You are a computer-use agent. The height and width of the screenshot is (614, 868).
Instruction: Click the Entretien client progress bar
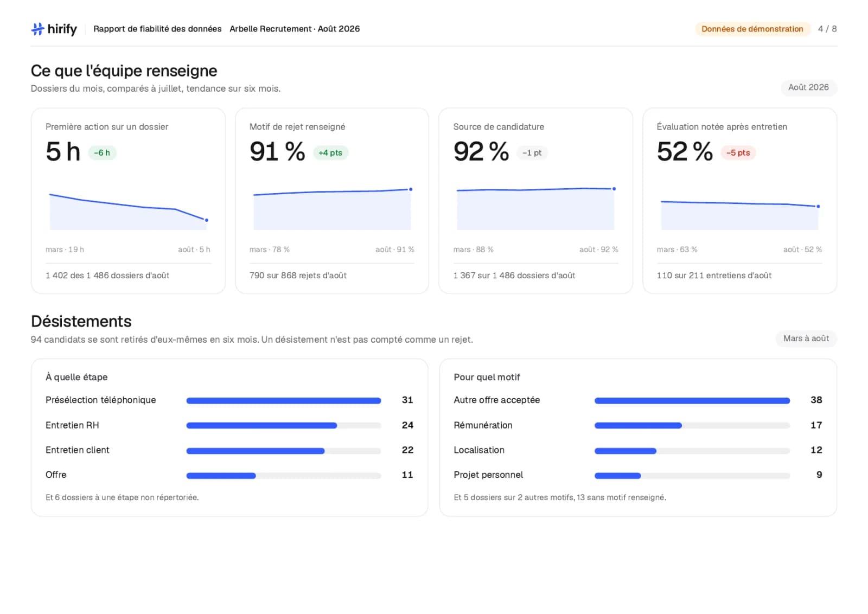coord(284,451)
